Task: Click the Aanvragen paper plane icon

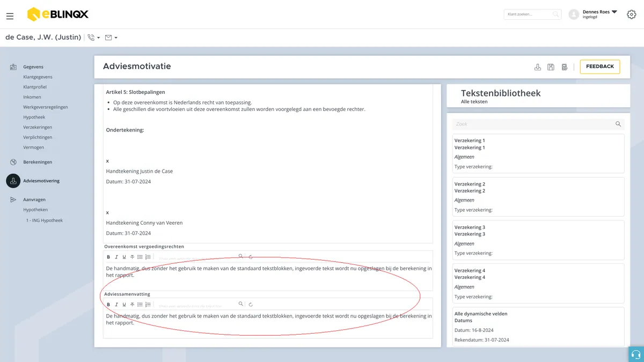Action: pos(13,200)
